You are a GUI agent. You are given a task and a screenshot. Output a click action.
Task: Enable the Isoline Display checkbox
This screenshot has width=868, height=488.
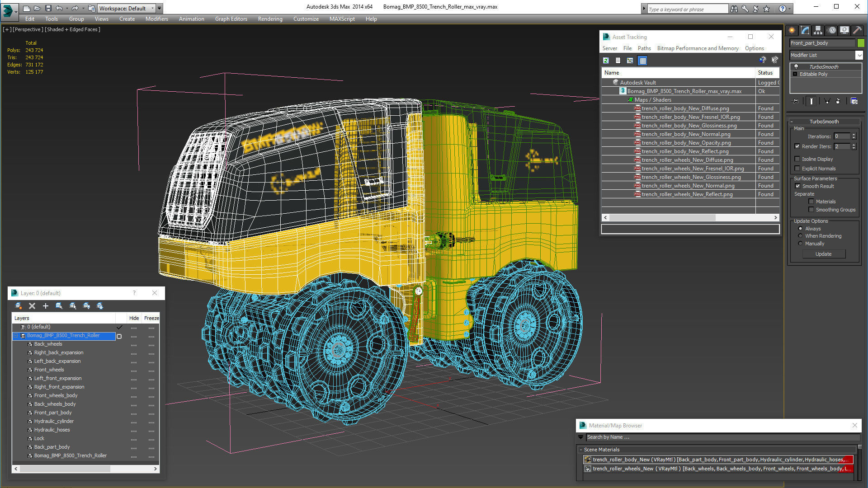point(797,159)
